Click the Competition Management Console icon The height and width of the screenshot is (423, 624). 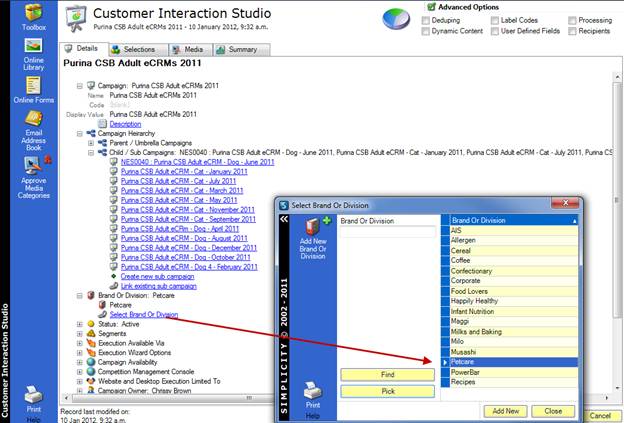91,372
